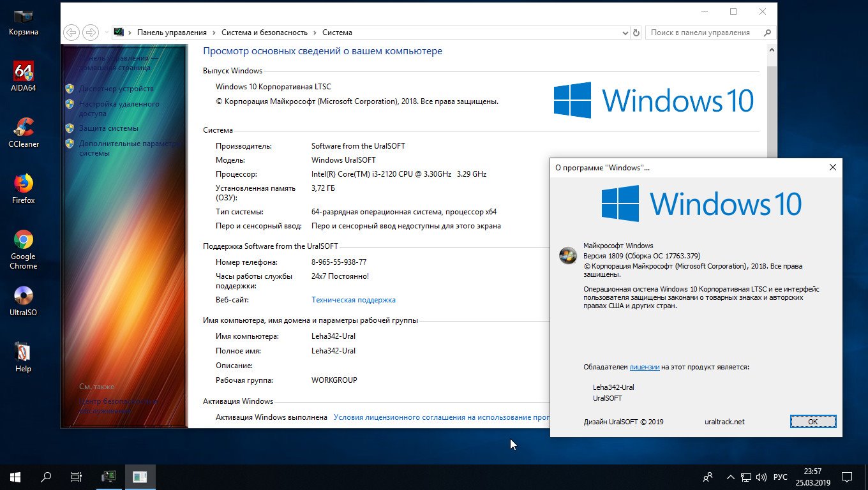Click uraltrack.net text in About dialog

tap(724, 422)
